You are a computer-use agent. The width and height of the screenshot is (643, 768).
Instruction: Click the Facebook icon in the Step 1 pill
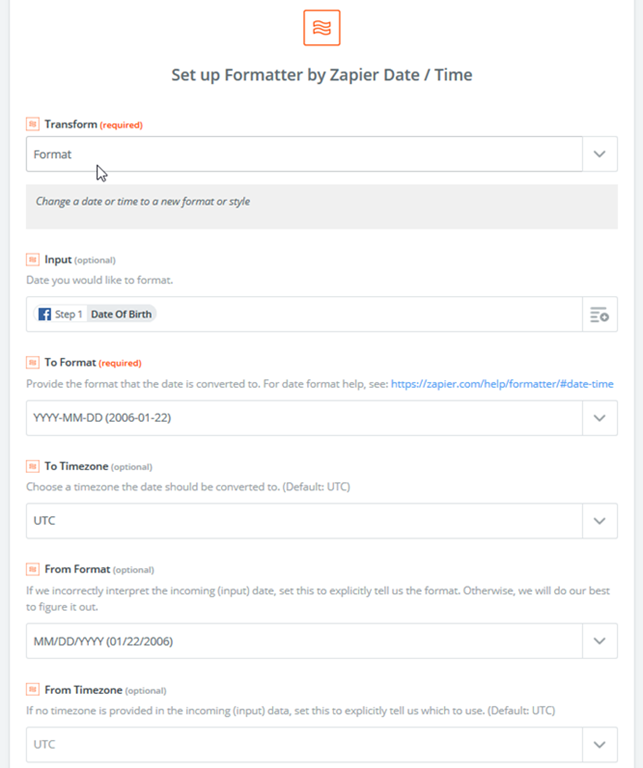coord(44,314)
